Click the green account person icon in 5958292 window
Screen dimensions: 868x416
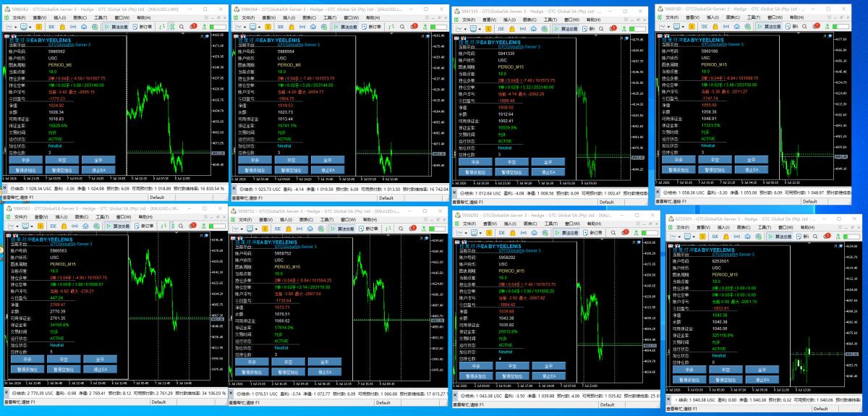pyautogui.click(x=637, y=233)
